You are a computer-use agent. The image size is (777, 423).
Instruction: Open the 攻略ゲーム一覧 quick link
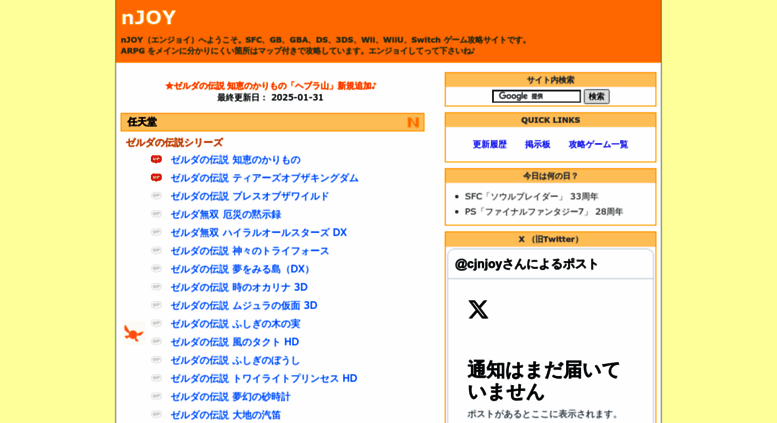598,144
